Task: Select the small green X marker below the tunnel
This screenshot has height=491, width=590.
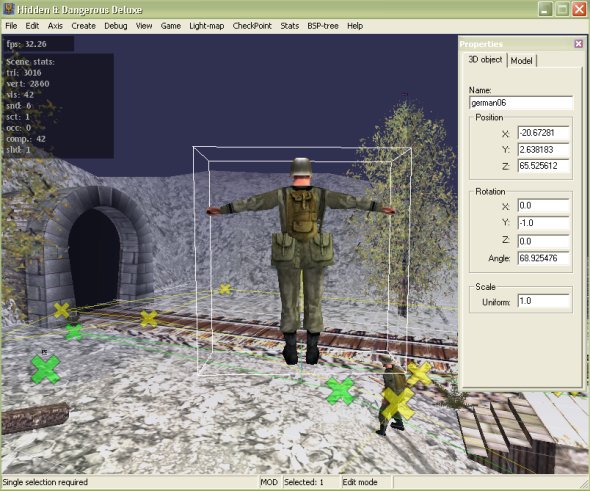Action: click(74, 332)
